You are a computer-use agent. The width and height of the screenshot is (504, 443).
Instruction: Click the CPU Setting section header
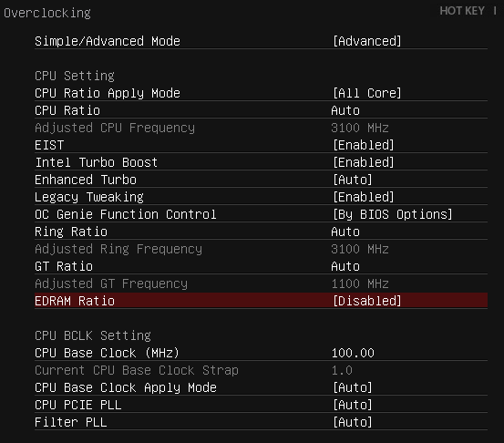(x=75, y=77)
